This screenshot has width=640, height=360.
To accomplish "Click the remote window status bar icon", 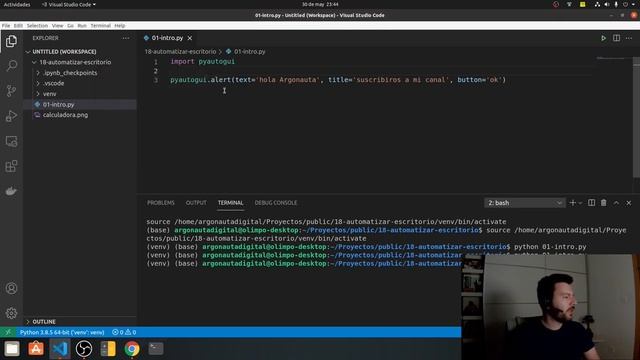I will [x=8, y=332].
